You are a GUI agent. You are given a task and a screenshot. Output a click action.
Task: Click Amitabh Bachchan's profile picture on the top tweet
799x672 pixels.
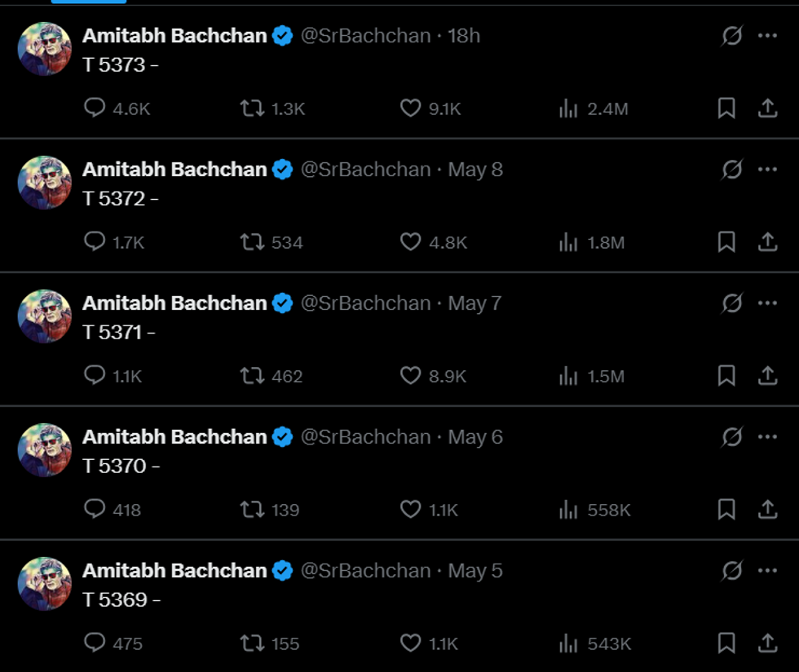tap(45, 48)
